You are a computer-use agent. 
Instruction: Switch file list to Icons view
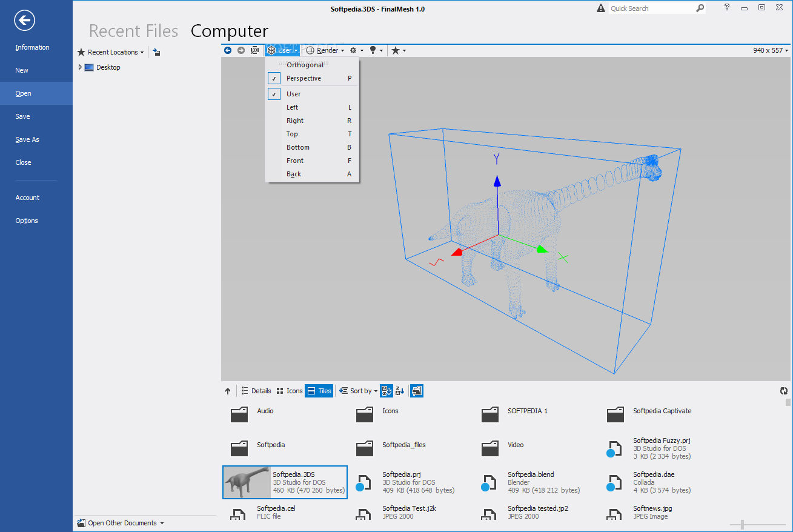(x=290, y=391)
